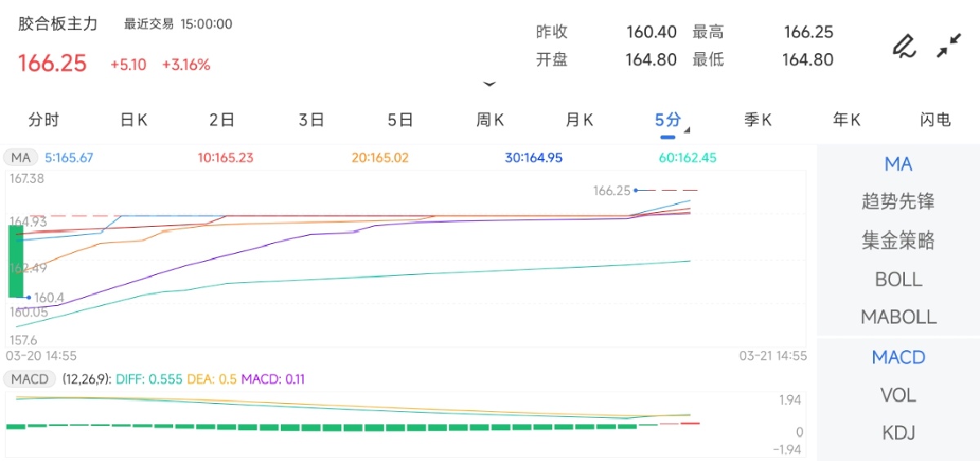Select 趋势先锋 indicator
980x461 pixels.
click(898, 202)
